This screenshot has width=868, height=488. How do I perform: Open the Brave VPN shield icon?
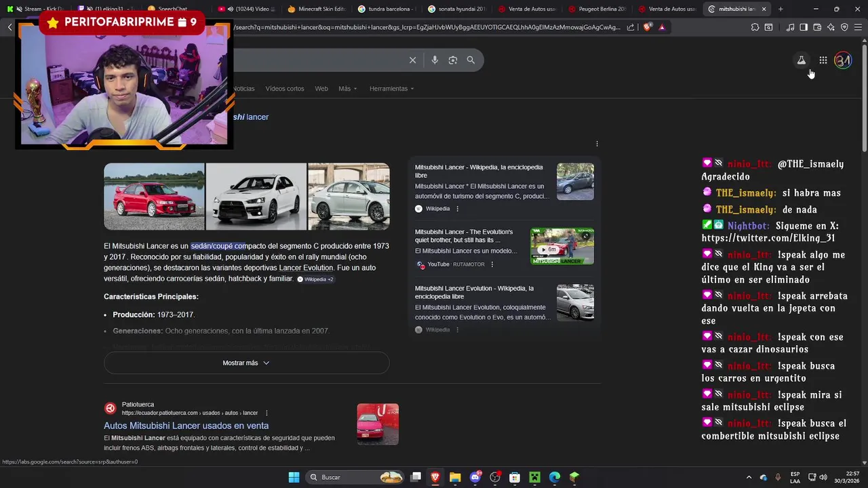[x=844, y=27]
